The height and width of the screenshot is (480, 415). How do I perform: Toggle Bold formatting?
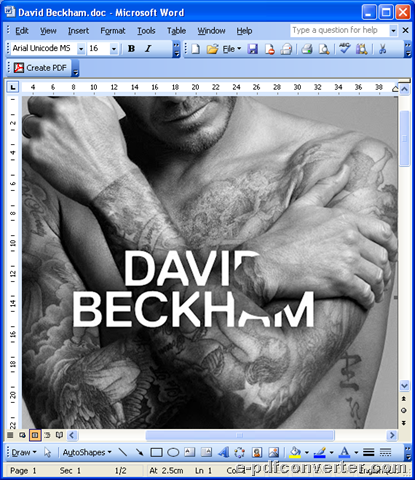coord(131,49)
